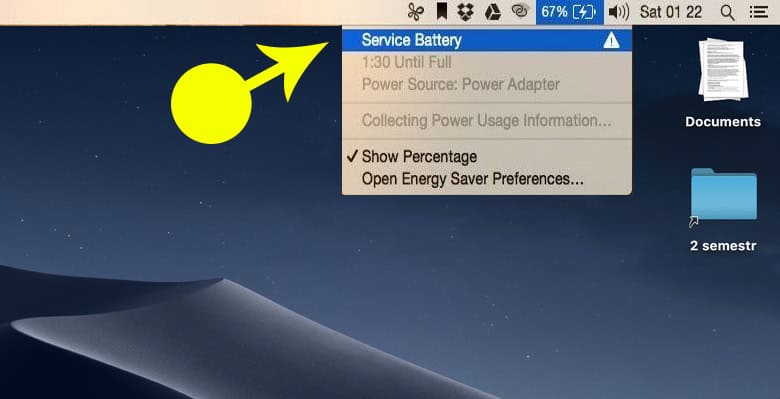Open Energy Saver Preferences
The width and height of the screenshot is (780, 399).
coord(487,179)
